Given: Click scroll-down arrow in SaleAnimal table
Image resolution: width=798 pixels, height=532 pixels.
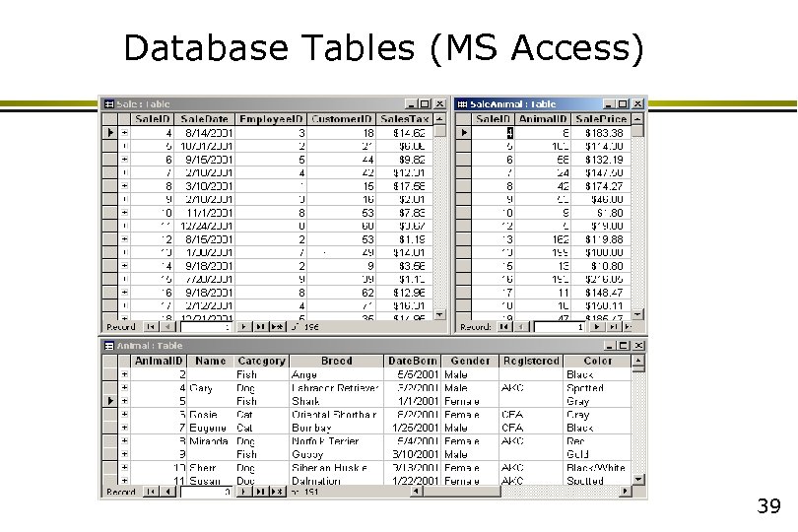Looking at the screenshot, I should click(x=637, y=314).
